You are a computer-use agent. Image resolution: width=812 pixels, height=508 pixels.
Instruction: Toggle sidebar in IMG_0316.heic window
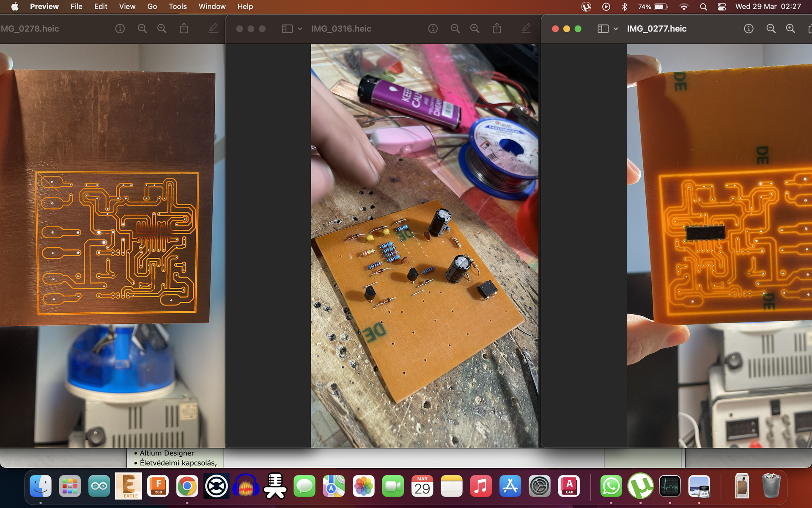click(x=287, y=29)
